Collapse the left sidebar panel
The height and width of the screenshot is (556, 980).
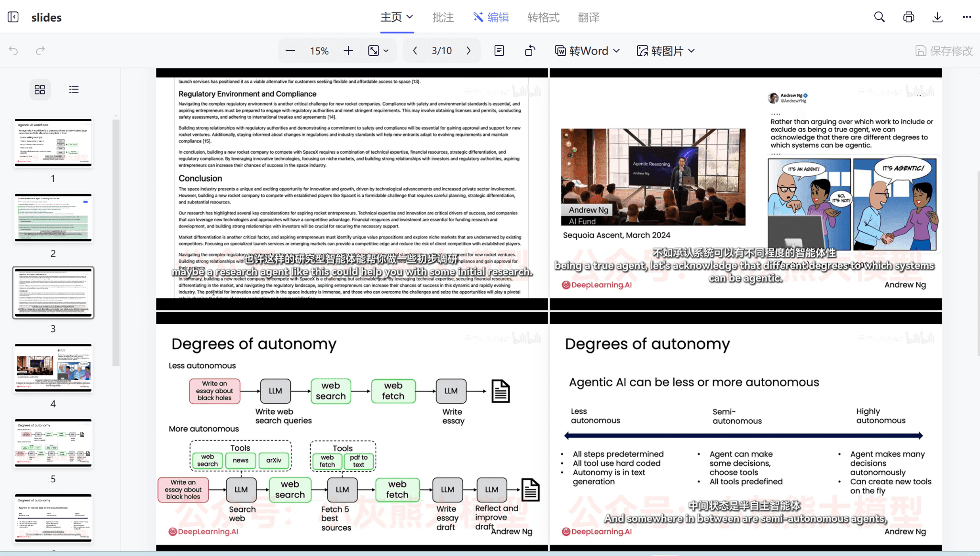point(13,17)
